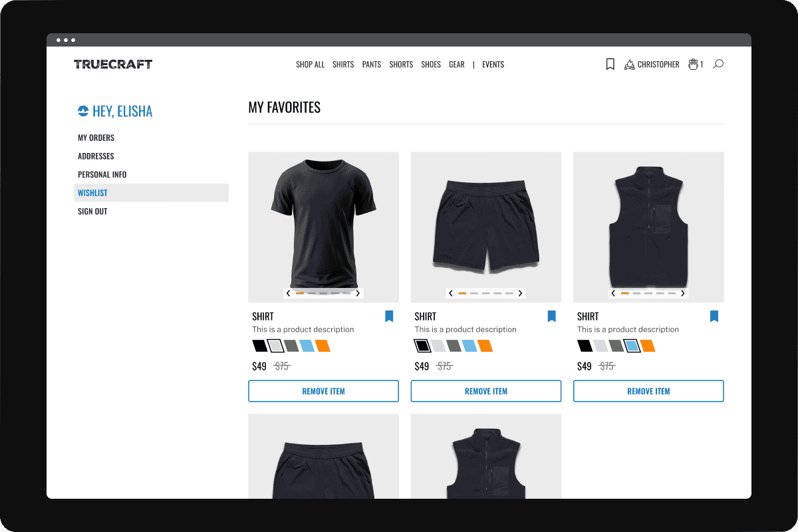Open the shopping cart icon showing 1
This screenshot has height=532, width=798.
[x=696, y=65]
